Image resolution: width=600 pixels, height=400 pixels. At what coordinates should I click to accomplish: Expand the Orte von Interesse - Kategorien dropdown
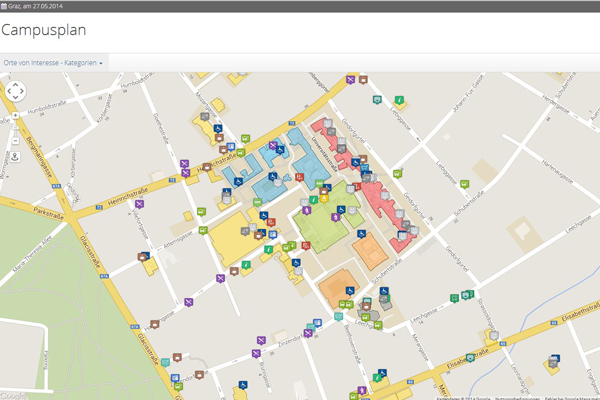(53, 63)
